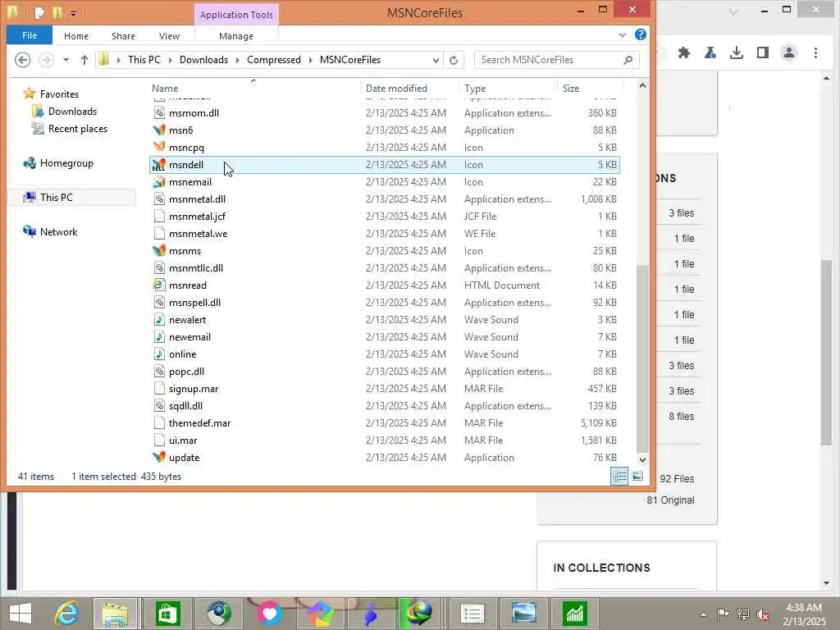Select the msnms butterfly icon file
The height and width of the screenshot is (630, 840).
tap(159, 251)
